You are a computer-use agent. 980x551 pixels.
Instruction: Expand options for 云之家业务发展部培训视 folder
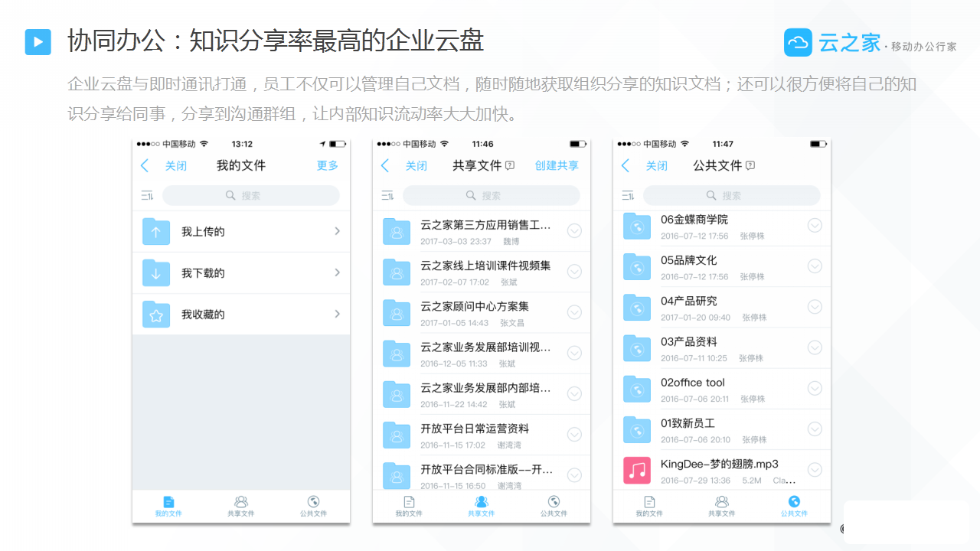point(574,353)
